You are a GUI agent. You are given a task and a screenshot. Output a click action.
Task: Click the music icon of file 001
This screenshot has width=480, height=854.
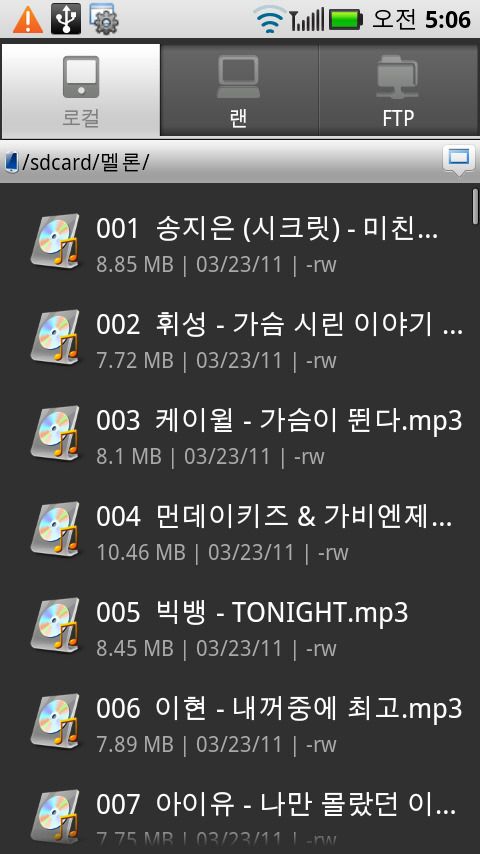point(55,240)
